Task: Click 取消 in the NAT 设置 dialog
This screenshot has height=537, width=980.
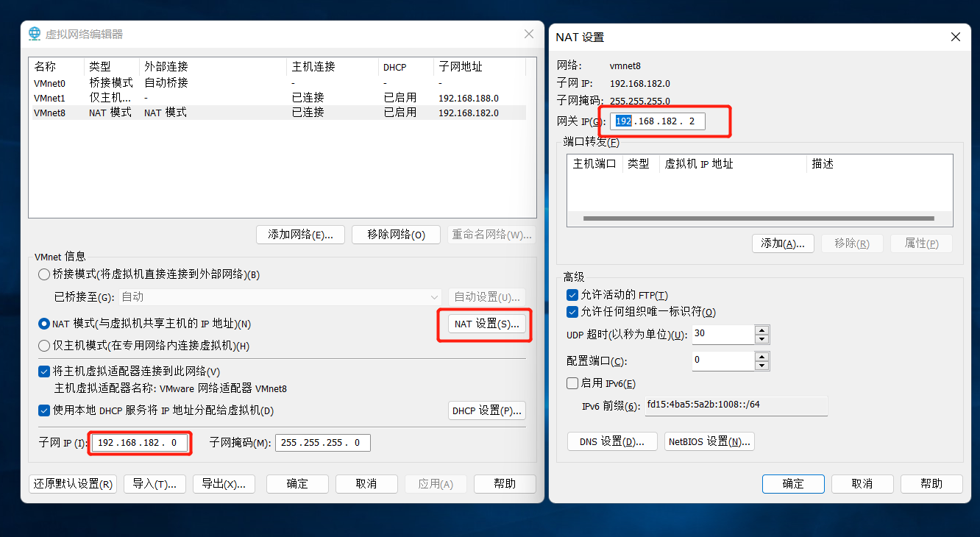Action: (x=862, y=484)
